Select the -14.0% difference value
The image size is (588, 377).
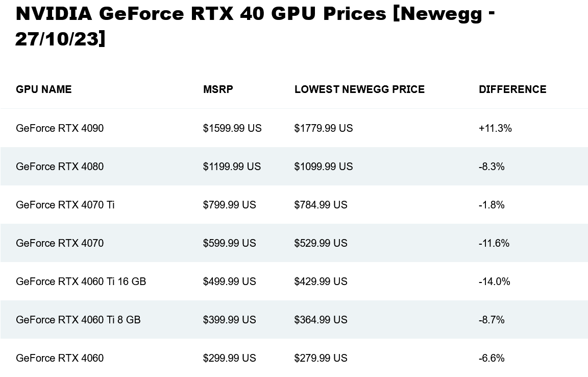[x=494, y=281]
